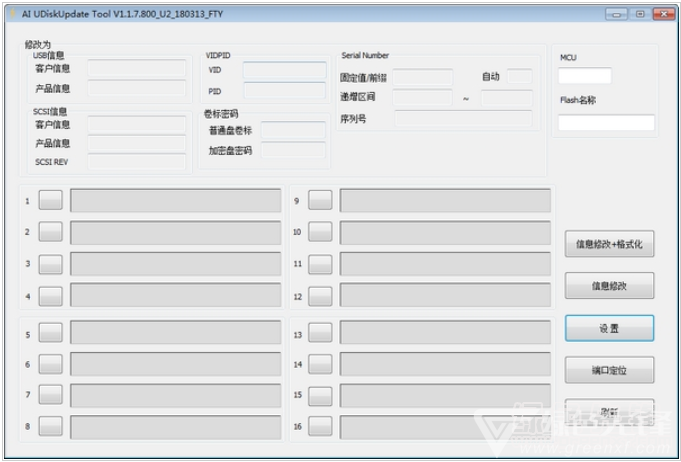
Task: Click the port 3 small button
Action: click(x=50, y=264)
